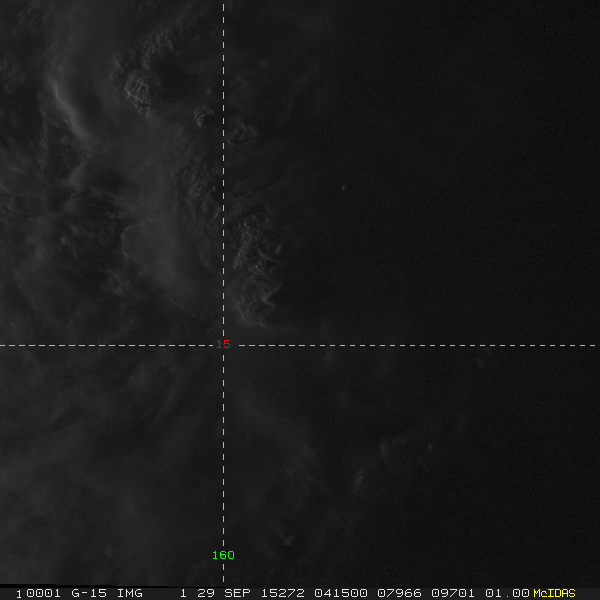Viewport: 600px width, 600px height.
Task: Click the IMG text in status line
Action: [x=129, y=593]
